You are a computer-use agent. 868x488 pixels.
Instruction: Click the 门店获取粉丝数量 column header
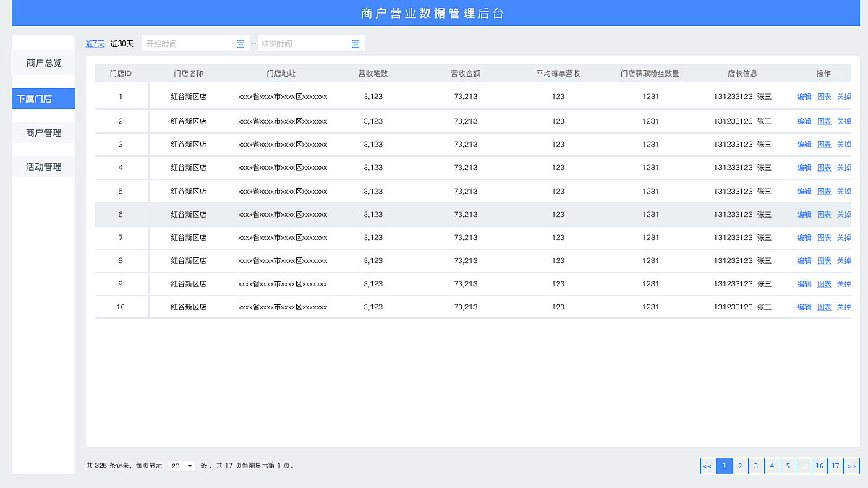(650, 74)
